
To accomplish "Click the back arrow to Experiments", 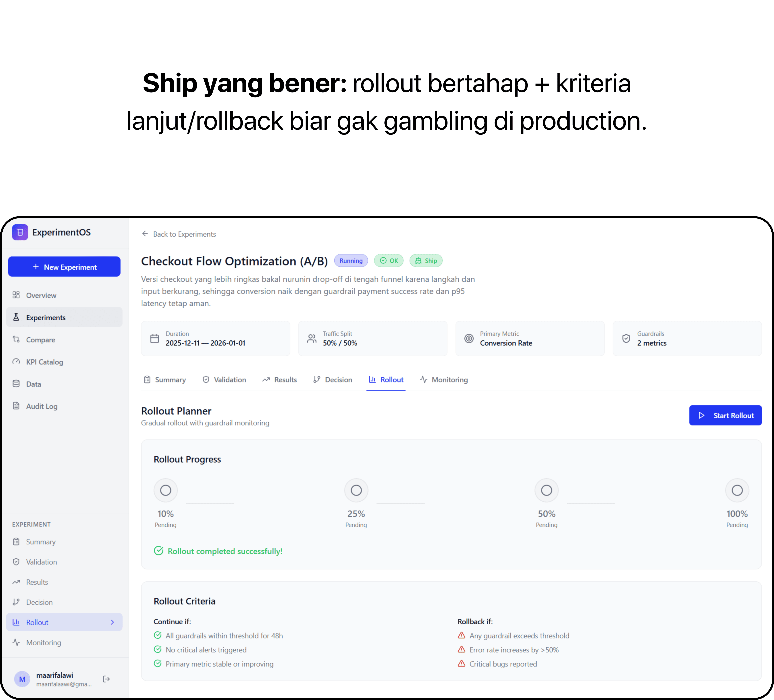I will pyautogui.click(x=145, y=234).
